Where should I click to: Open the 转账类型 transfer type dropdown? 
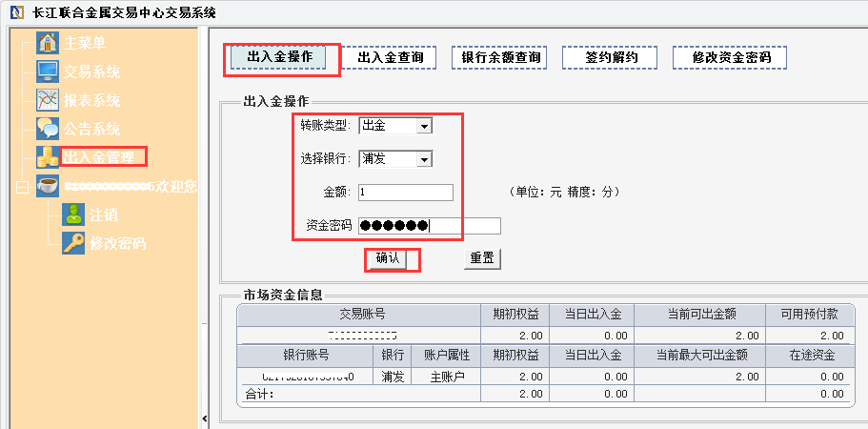(425, 126)
